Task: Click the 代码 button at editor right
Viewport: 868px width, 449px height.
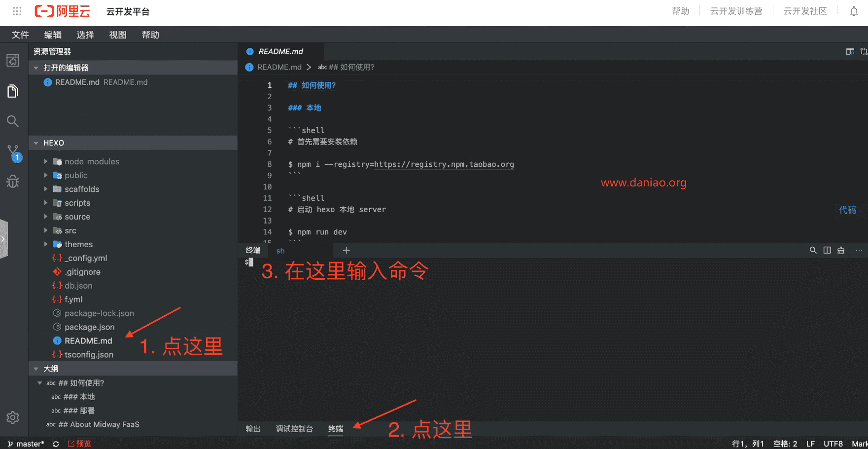Action: tap(848, 210)
